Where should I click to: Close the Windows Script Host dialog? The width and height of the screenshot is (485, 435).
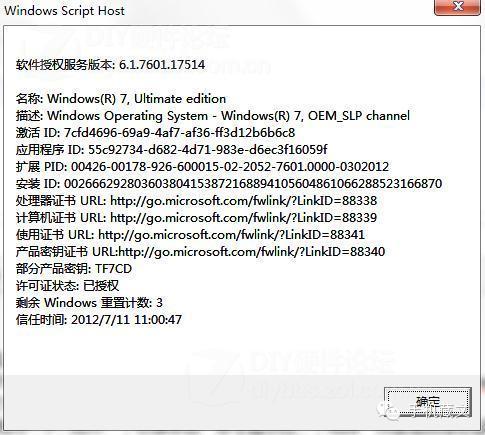[457, 7]
